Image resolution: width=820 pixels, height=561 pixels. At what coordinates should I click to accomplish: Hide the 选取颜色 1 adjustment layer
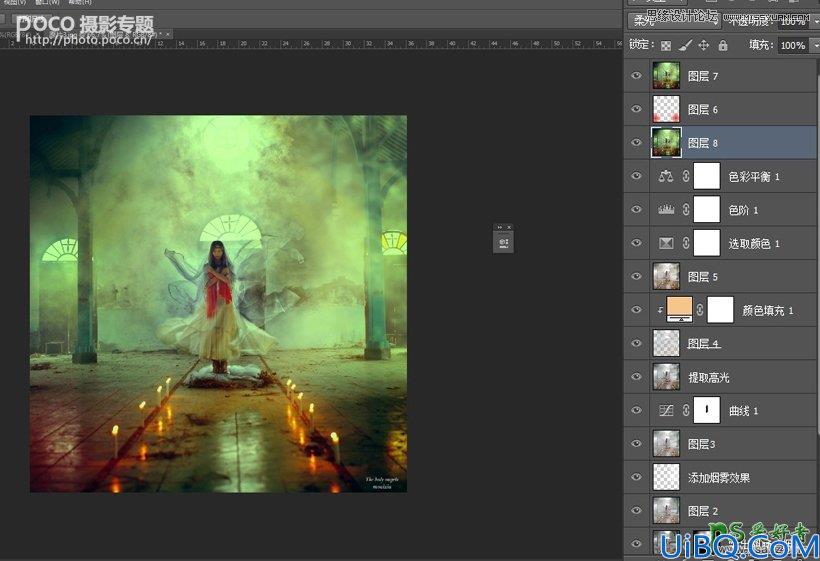tap(636, 243)
